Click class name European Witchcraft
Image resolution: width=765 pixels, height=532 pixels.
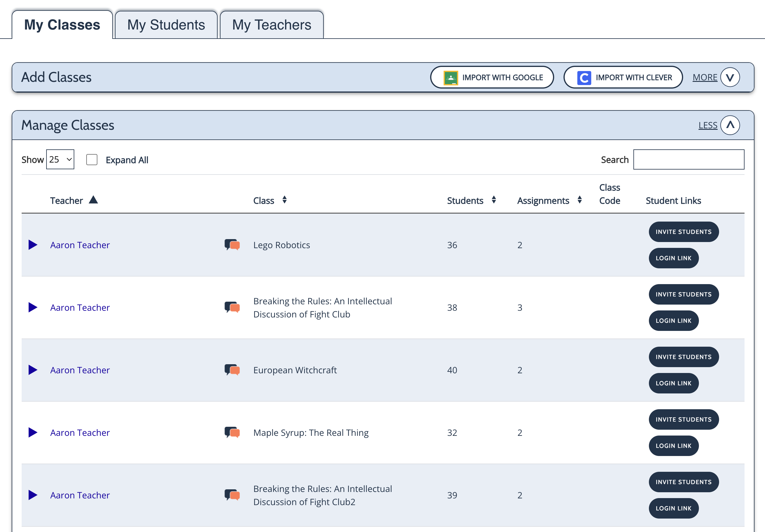click(295, 370)
